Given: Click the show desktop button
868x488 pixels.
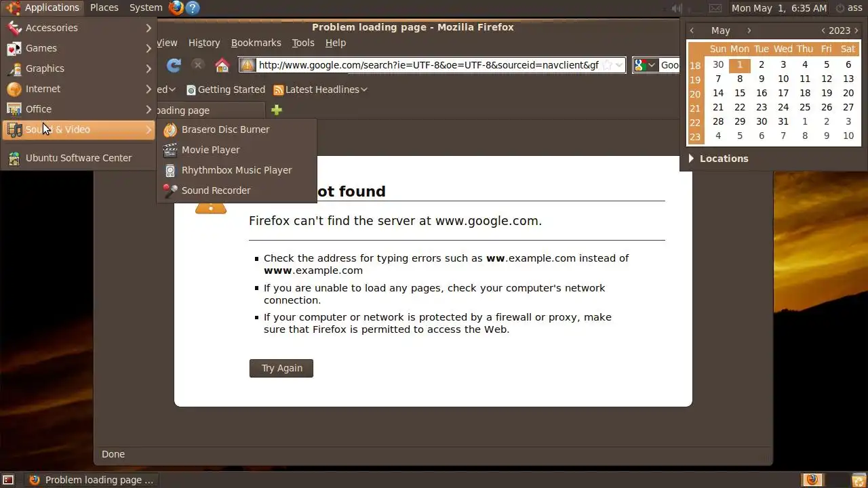Looking at the screenshot, I should click(8, 480).
